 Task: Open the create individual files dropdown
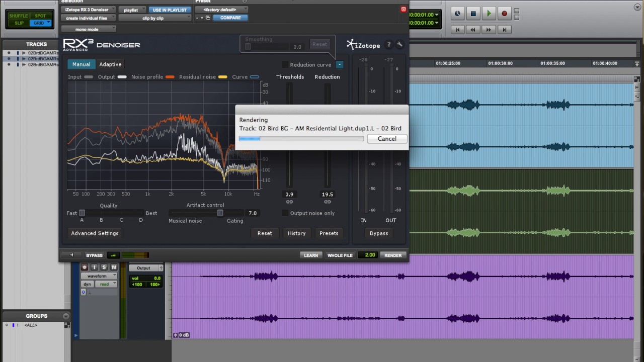(x=88, y=18)
